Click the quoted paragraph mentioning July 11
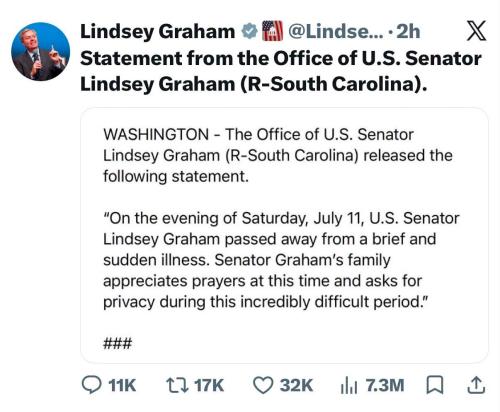 pos(281,260)
